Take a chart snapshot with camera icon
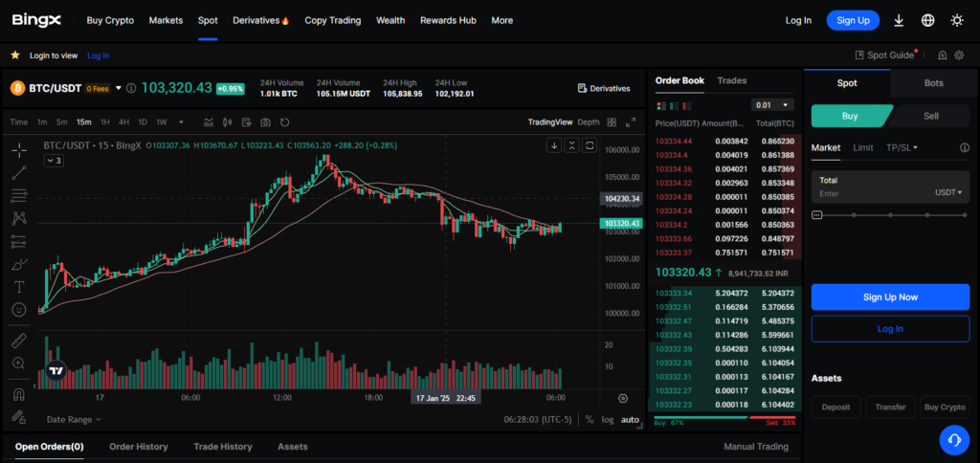Screen dimensions: 980x463 (266, 121)
